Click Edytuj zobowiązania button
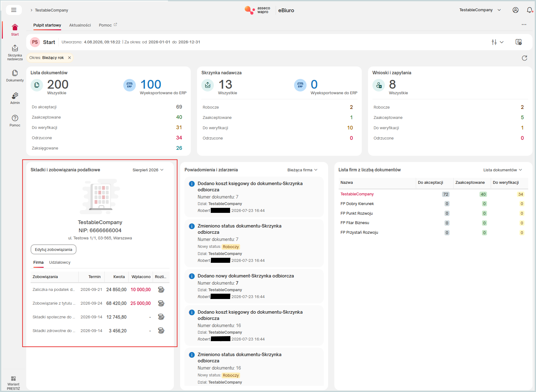The width and height of the screenshot is (536, 392). point(53,250)
